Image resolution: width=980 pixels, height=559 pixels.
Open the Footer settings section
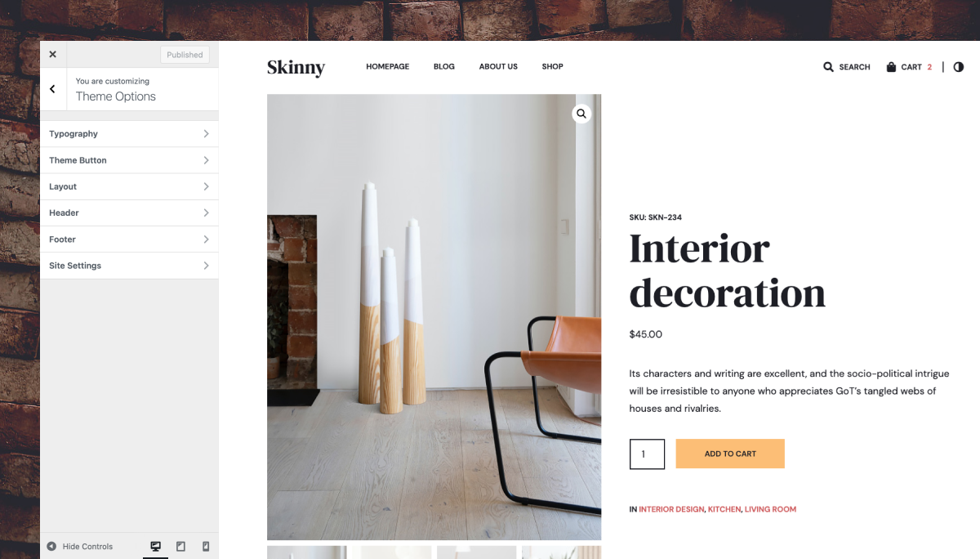coord(129,239)
